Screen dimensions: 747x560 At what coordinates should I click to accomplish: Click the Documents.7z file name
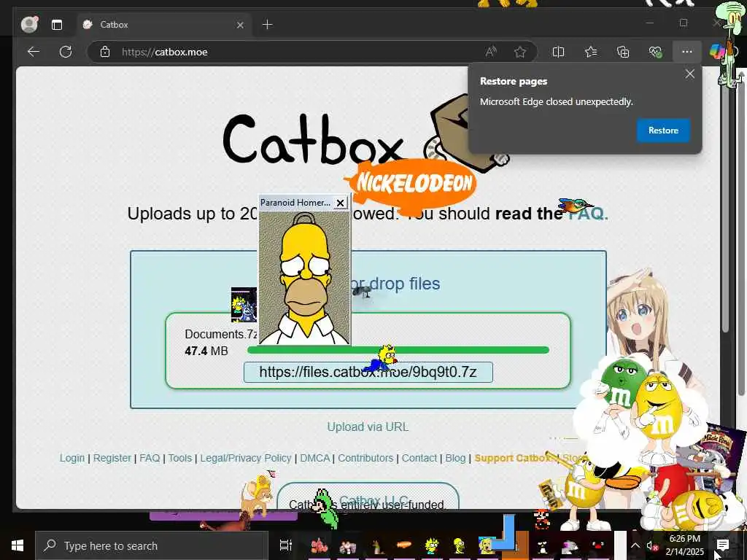pyautogui.click(x=221, y=334)
